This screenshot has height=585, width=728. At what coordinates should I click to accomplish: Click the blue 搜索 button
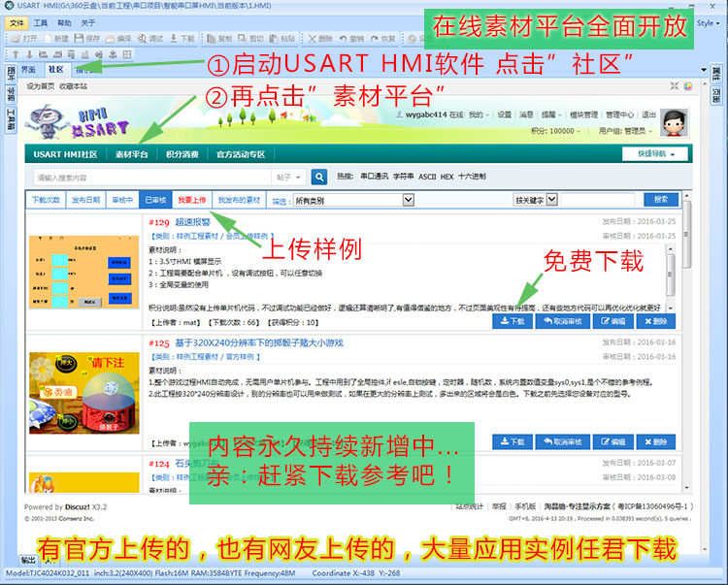tap(661, 200)
